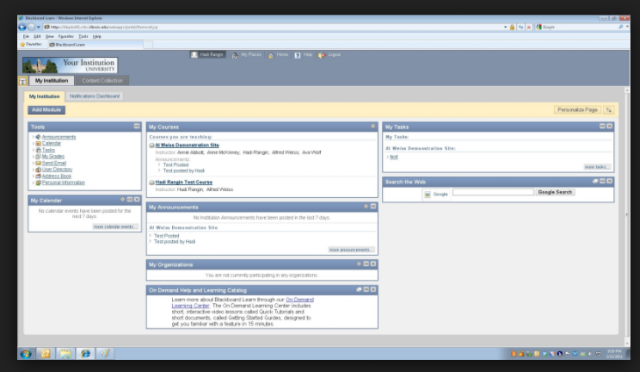This screenshot has height=372, width=640.
Task: Click the red Stop loading icon
Action: click(529, 27)
